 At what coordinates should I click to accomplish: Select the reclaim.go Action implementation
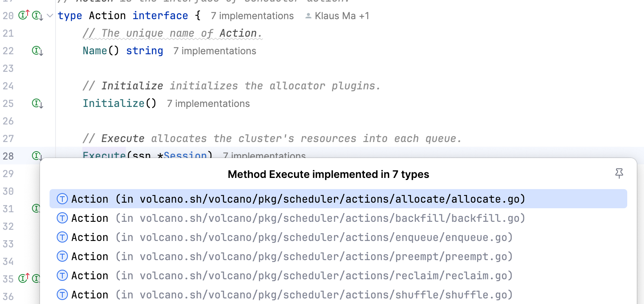click(x=291, y=275)
